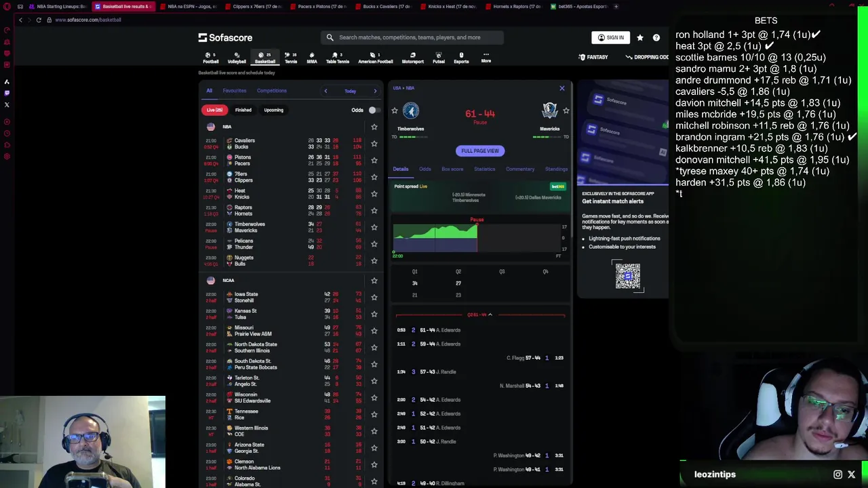The image size is (868, 488).
Task: Click the X icon in the stream overlay
Action: (852, 474)
